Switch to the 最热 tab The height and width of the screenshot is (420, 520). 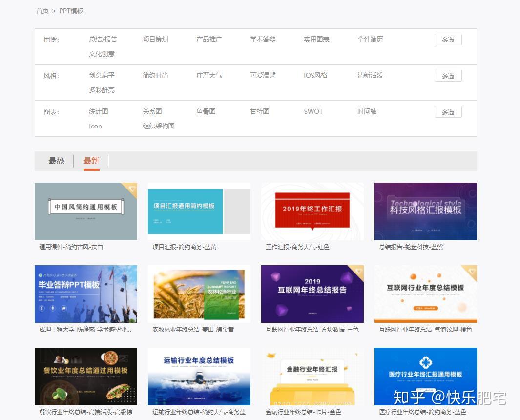[57, 160]
